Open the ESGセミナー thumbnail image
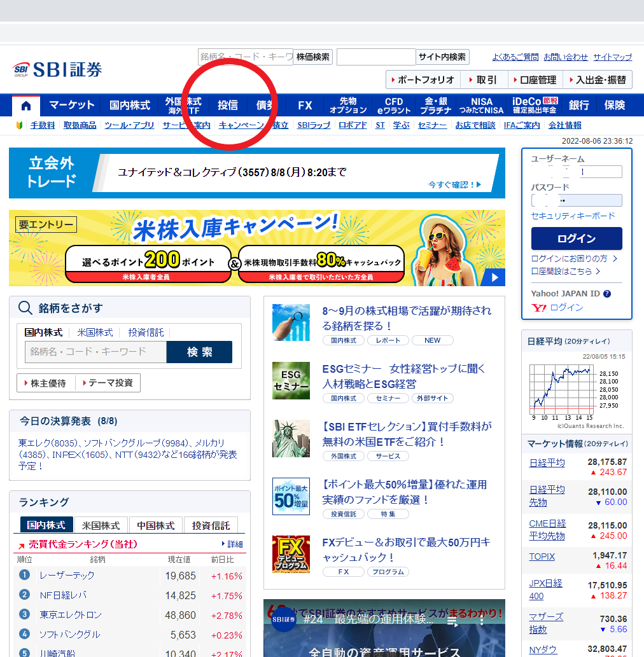 point(291,380)
